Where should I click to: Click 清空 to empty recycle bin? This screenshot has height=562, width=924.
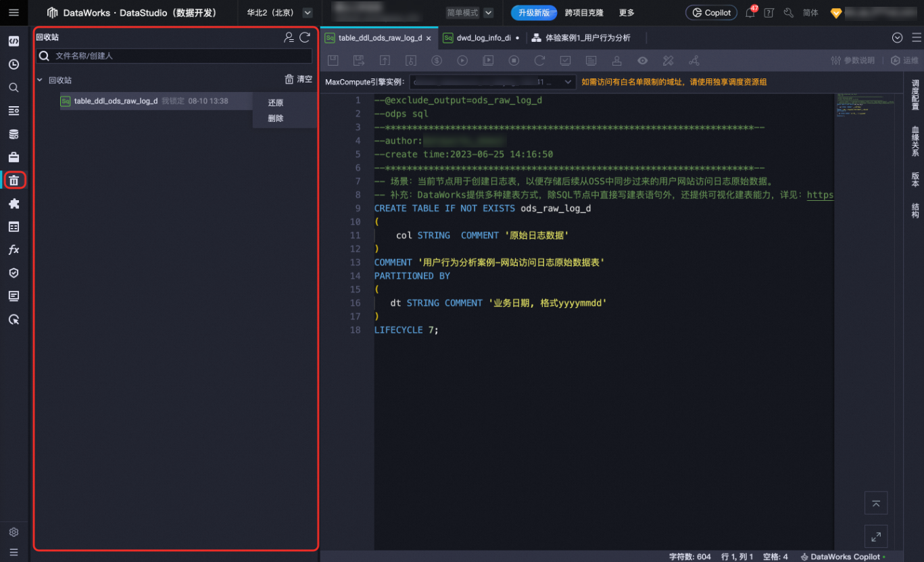pyautogui.click(x=298, y=79)
